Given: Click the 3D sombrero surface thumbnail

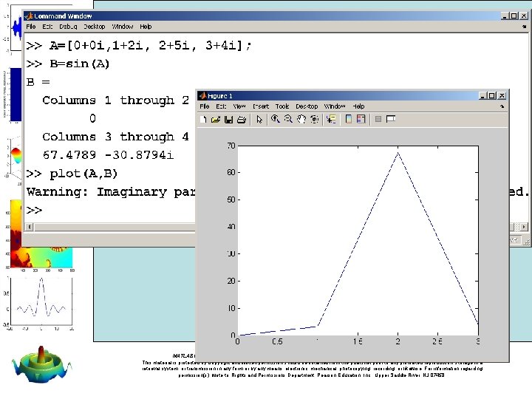Looking at the screenshot, I should click(42, 365).
